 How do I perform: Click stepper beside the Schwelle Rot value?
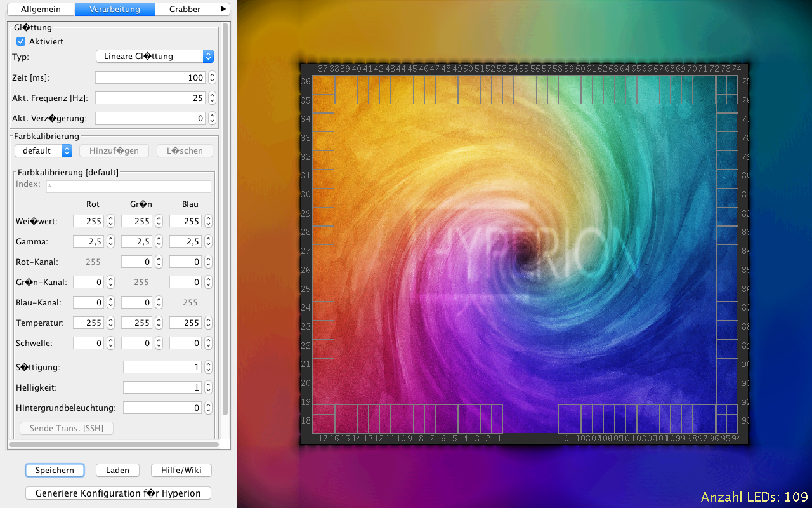click(x=110, y=343)
